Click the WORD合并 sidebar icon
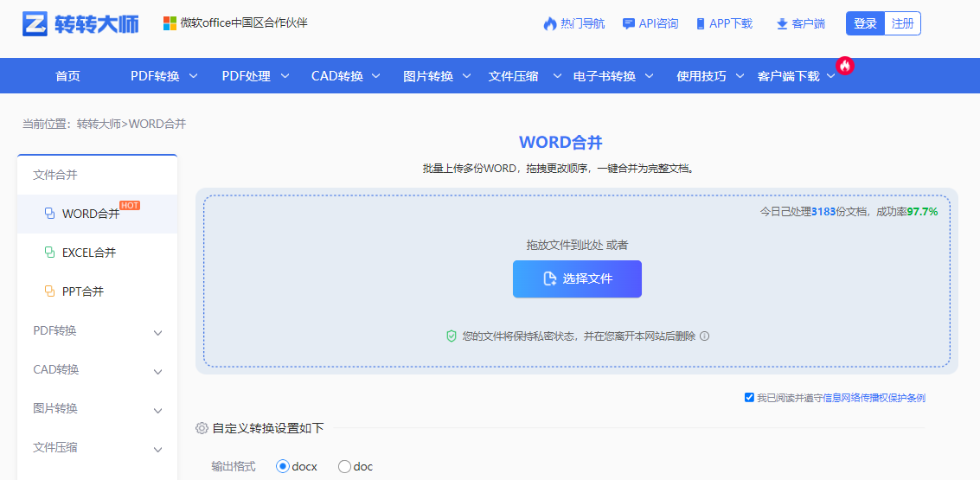980x480 pixels. click(x=49, y=213)
